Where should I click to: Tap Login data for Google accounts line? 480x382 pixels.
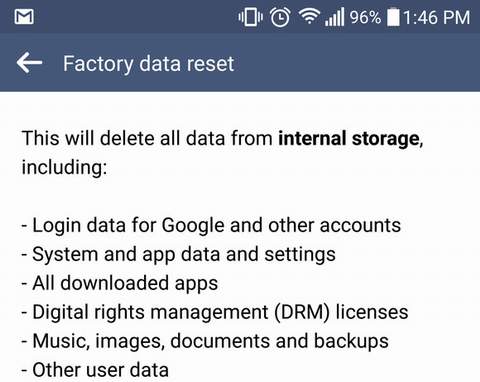pyautogui.click(x=211, y=226)
